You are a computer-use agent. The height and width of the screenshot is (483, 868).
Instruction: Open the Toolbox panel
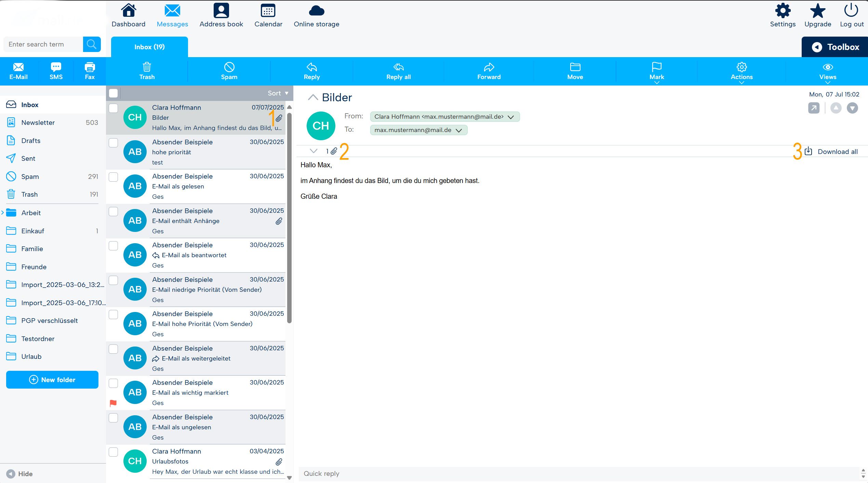[x=835, y=47]
